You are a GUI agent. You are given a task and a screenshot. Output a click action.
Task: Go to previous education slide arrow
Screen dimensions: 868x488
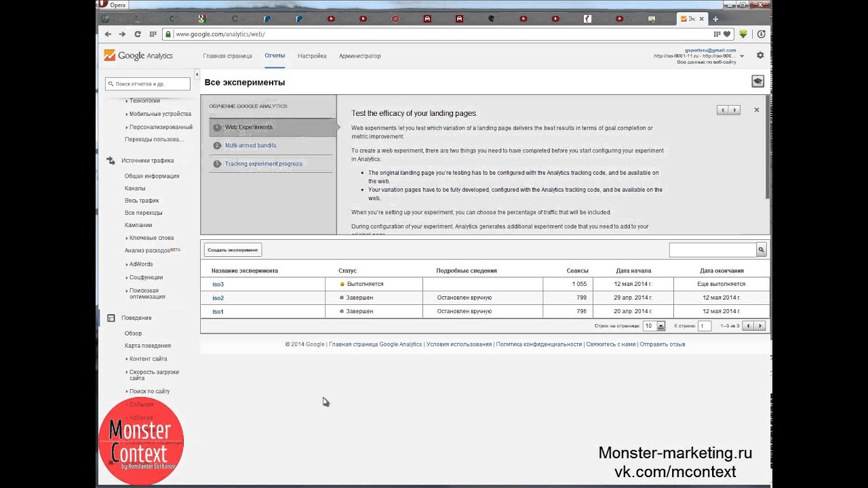(x=723, y=110)
